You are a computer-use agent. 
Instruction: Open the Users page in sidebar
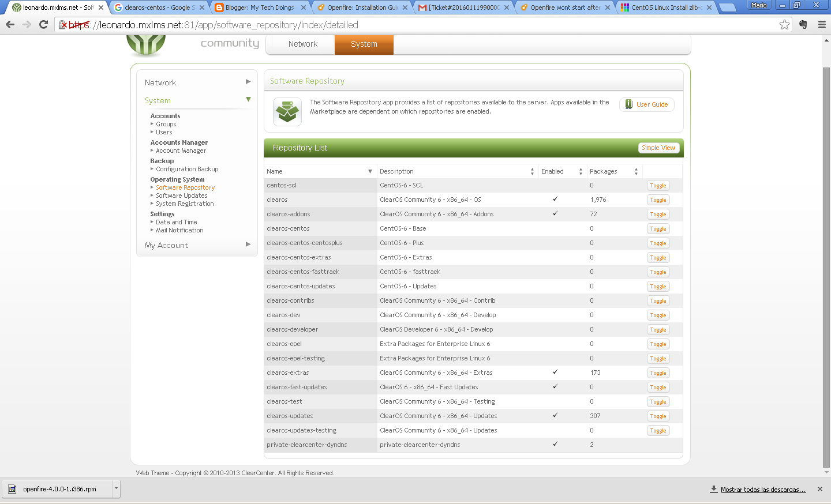[x=164, y=132]
